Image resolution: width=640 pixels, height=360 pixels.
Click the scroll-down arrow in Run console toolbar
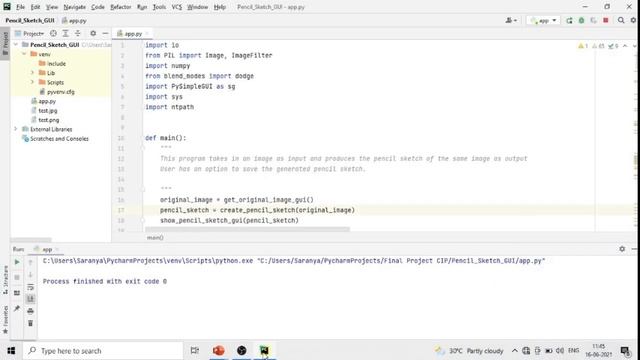point(30,275)
